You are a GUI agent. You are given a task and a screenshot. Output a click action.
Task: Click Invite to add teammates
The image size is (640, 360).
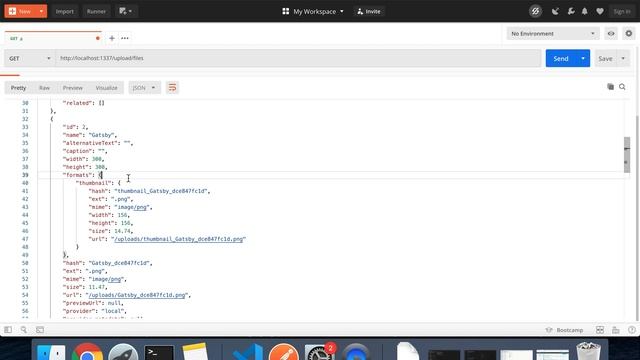point(369,11)
